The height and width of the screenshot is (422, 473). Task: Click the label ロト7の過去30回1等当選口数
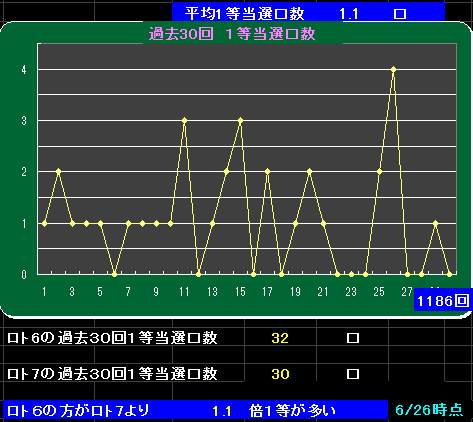pos(112,374)
